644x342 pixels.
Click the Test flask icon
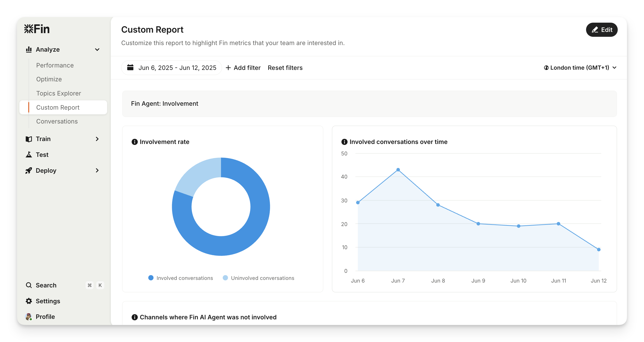[29, 155]
